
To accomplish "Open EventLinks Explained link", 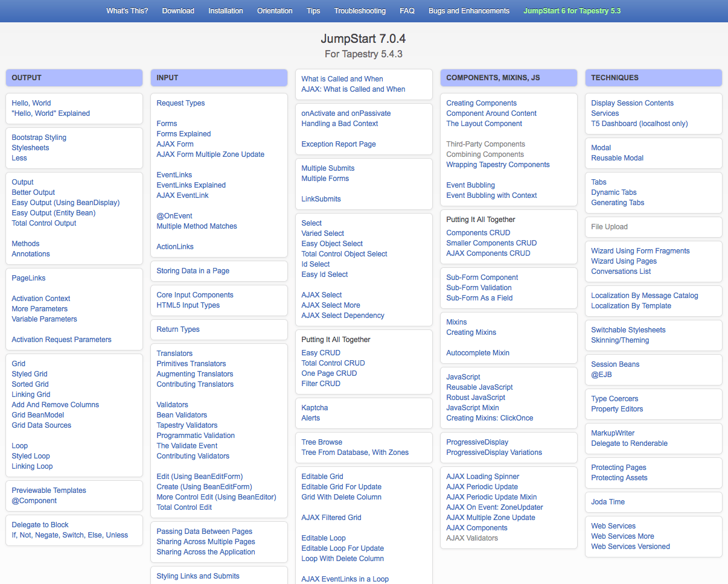I will coord(191,185).
